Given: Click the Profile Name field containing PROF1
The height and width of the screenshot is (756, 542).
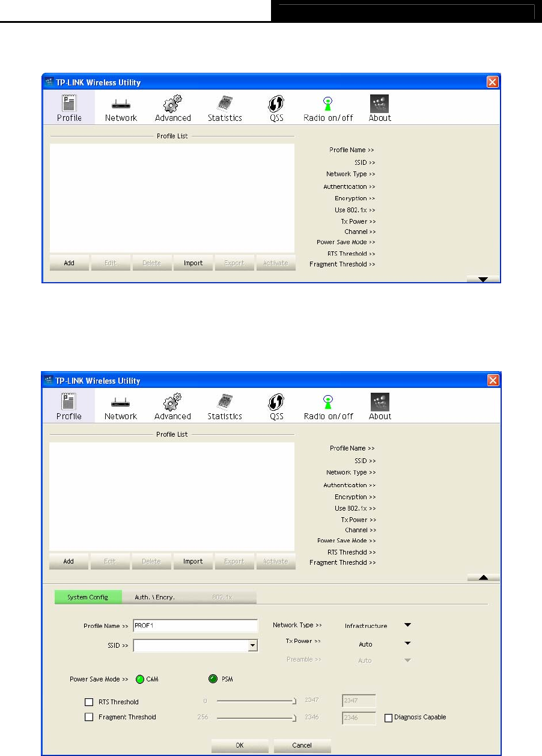Looking at the screenshot, I should 195,625.
